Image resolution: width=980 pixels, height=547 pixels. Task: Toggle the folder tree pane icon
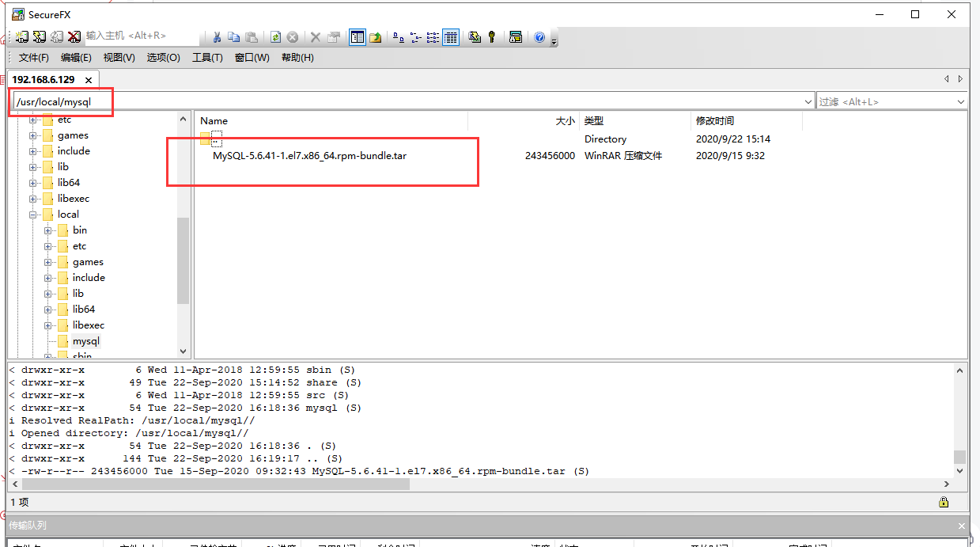tap(358, 36)
